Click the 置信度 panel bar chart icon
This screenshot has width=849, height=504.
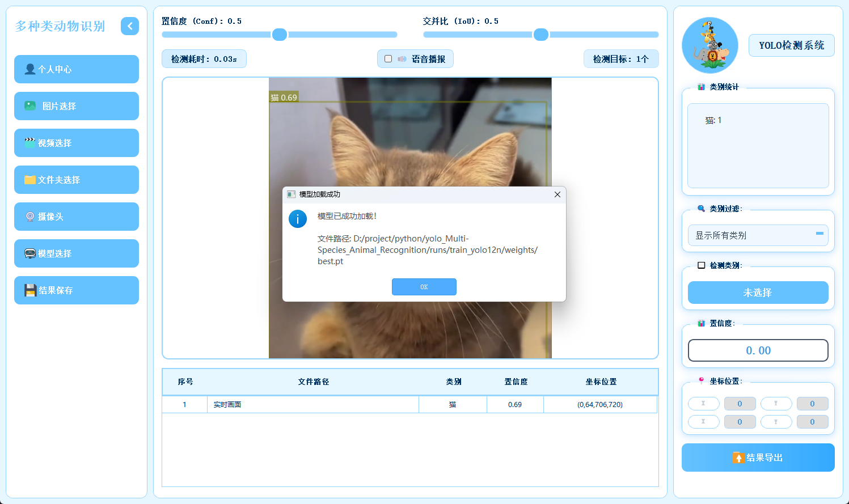[x=702, y=323]
